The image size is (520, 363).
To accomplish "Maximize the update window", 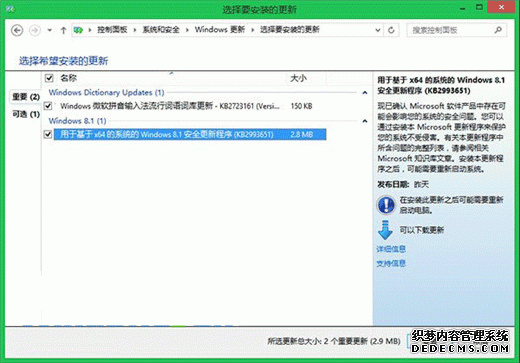I will pos(479,7).
